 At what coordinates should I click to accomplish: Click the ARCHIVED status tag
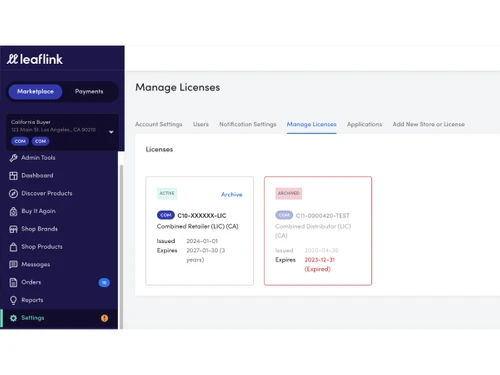289,193
